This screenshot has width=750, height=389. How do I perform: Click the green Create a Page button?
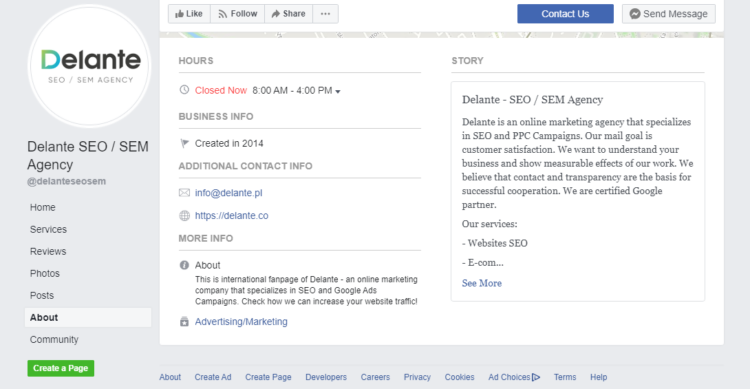(61, 368)
